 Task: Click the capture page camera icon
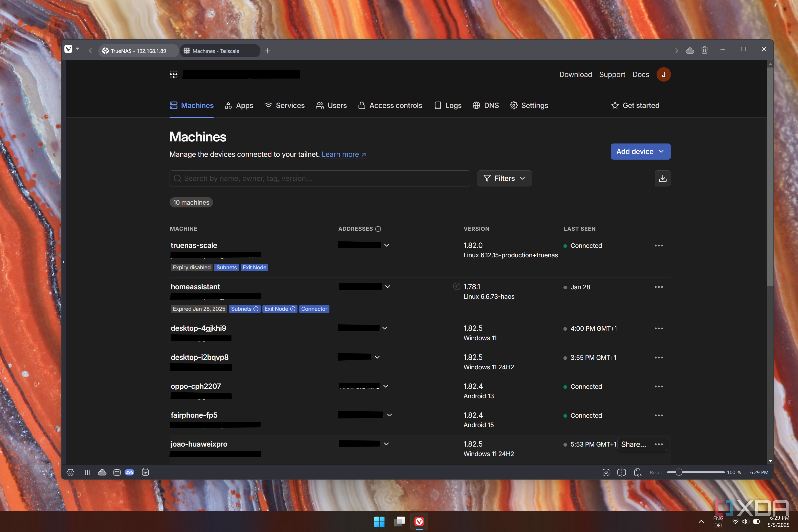pos(606,472)
